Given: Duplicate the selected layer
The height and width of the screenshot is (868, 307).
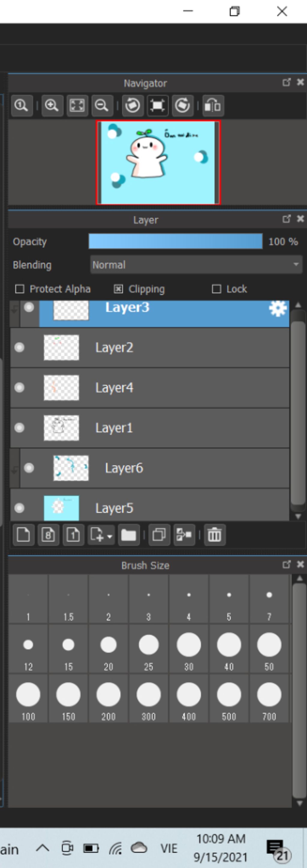Looking at the screenshot, I should coord(159,535).
